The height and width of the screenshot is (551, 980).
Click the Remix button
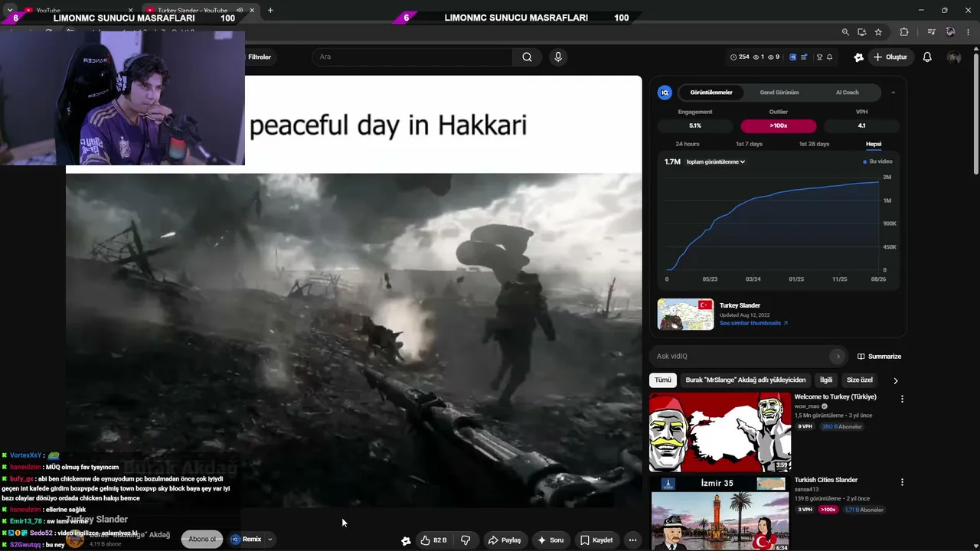247,539
